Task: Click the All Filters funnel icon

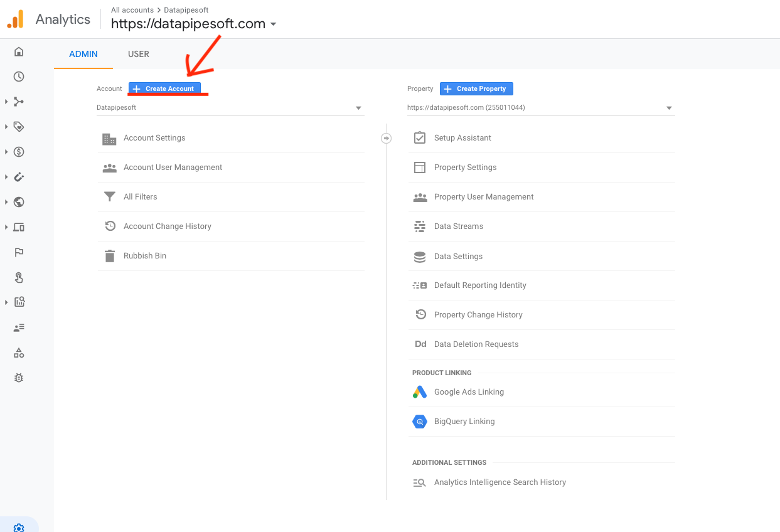Action: tap(110, 197)
